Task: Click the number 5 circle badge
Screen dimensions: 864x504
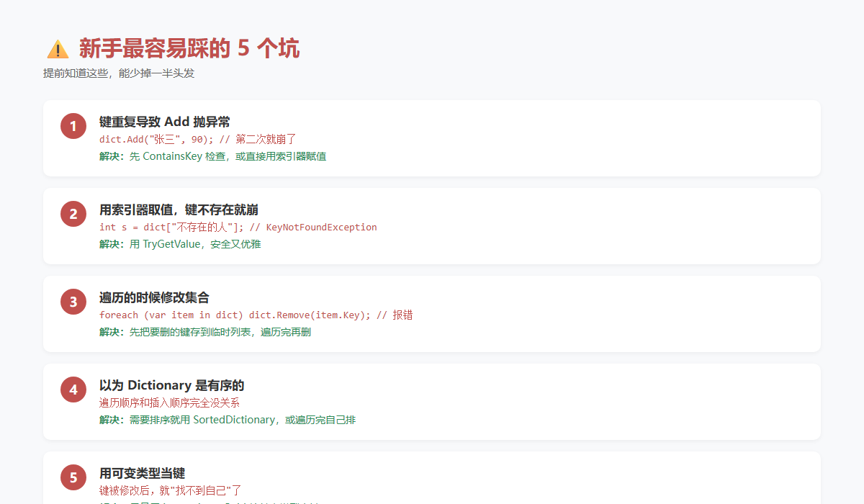Action: point(73,477)
